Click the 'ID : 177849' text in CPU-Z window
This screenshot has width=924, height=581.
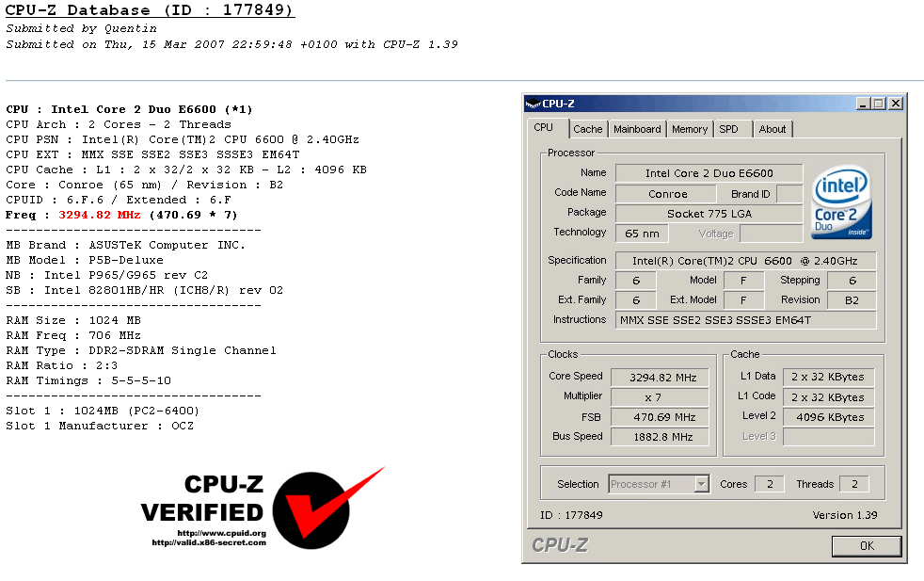[571, 515]
